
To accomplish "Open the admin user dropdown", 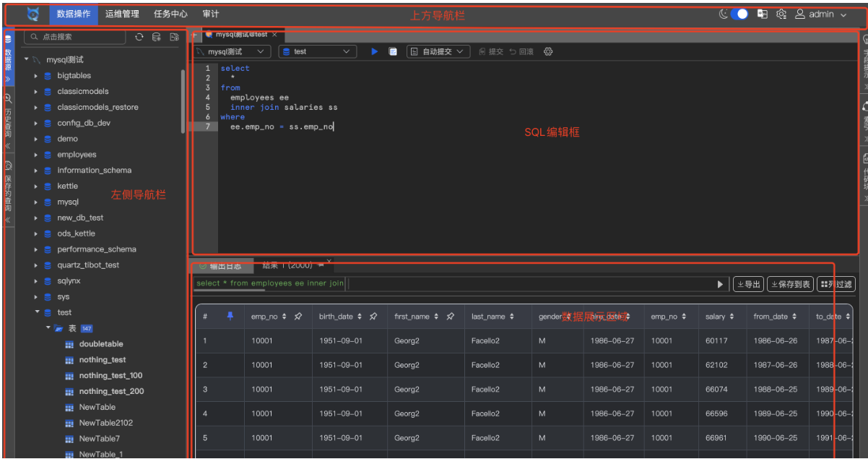I will (x=821, y=14).
